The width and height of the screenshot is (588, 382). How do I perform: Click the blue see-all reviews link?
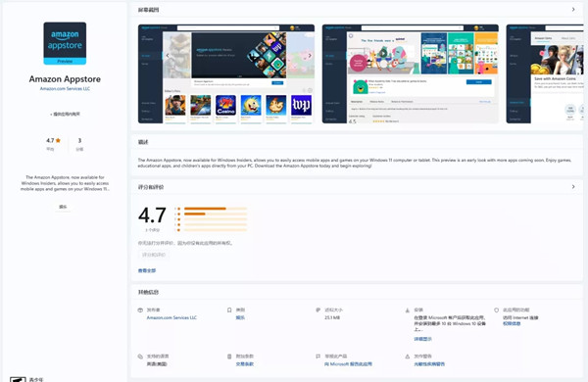[147, 270]
